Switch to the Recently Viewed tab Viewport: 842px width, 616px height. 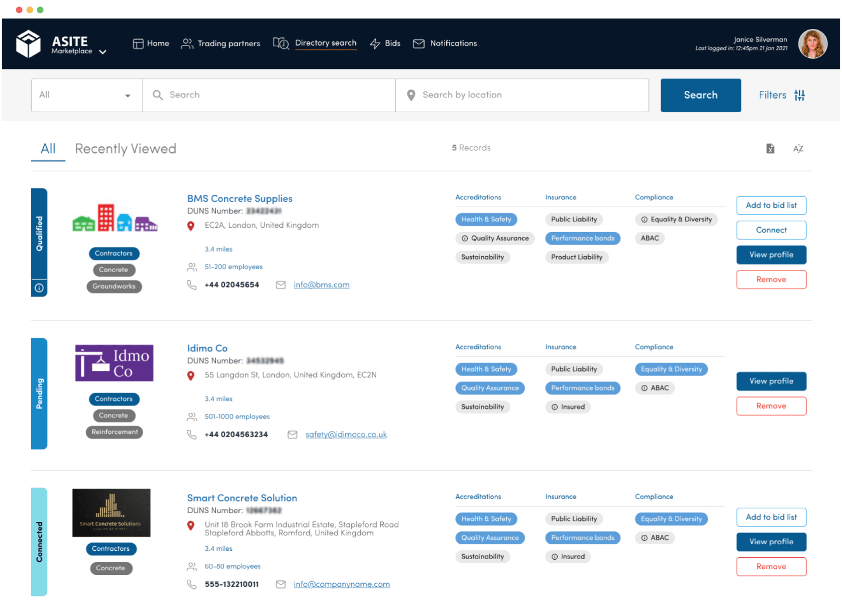pos(125,148)
